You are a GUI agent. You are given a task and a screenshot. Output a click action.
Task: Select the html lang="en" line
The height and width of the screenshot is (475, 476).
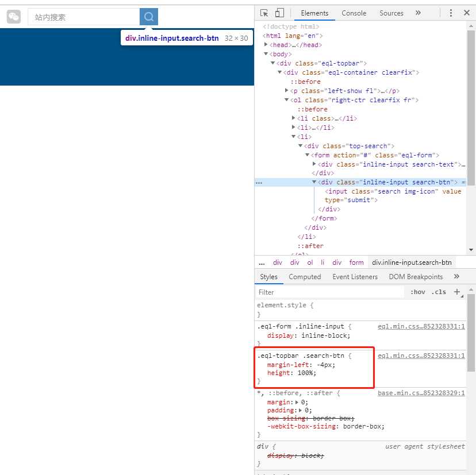293,36
